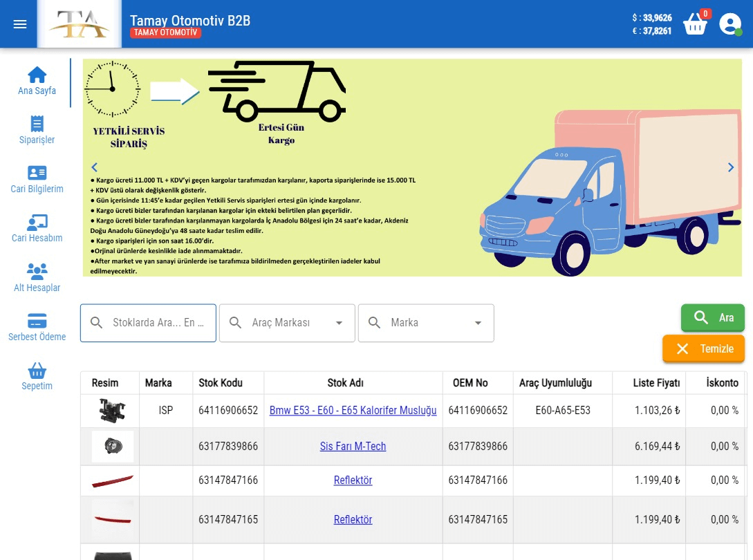
Task: Expand the Araç Markası dropdown arrow
Action: [339, 323]
